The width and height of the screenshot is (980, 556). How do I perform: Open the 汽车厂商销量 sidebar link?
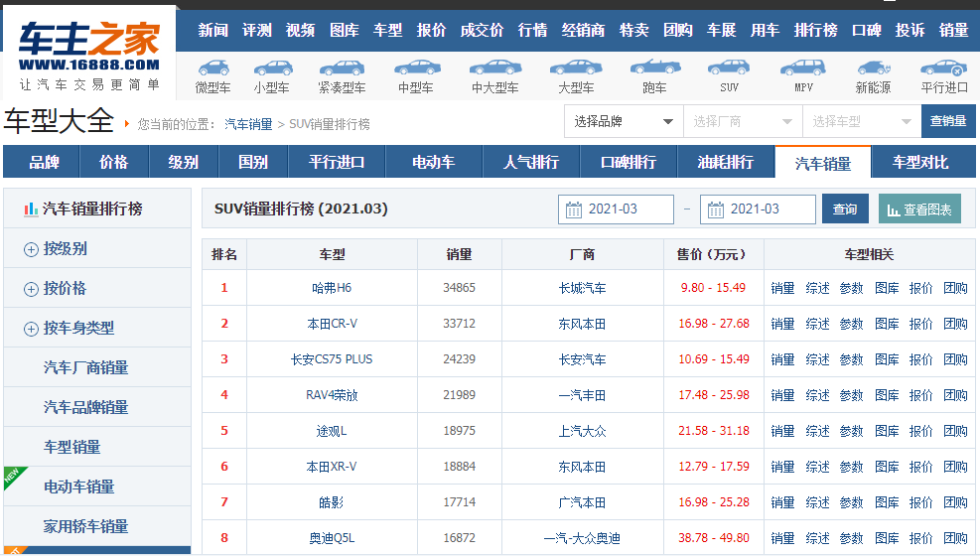click(85, 368)
